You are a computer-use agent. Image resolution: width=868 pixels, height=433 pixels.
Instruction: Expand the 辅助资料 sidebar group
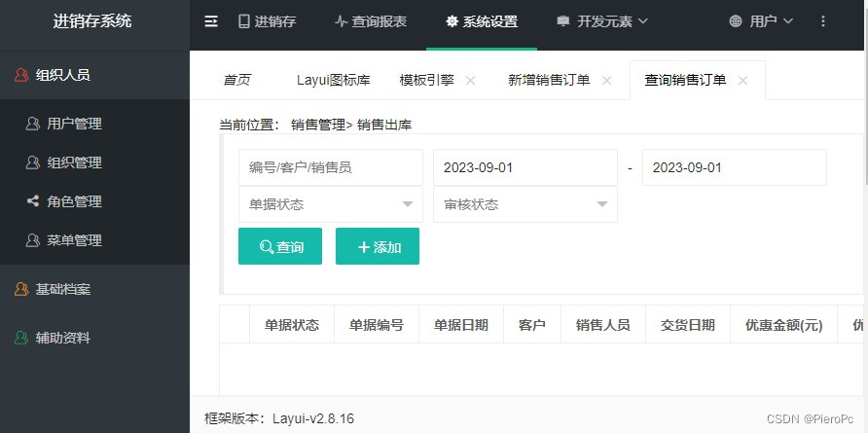pyautogui.click(x=94, y=338)
